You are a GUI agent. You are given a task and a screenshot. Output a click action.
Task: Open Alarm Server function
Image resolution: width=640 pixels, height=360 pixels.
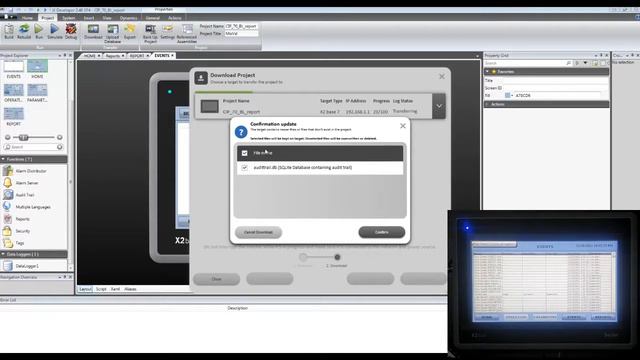click(x=21, y=183)
